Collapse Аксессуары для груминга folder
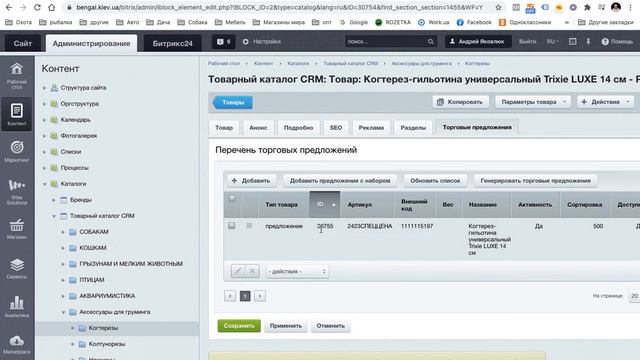 63,312
